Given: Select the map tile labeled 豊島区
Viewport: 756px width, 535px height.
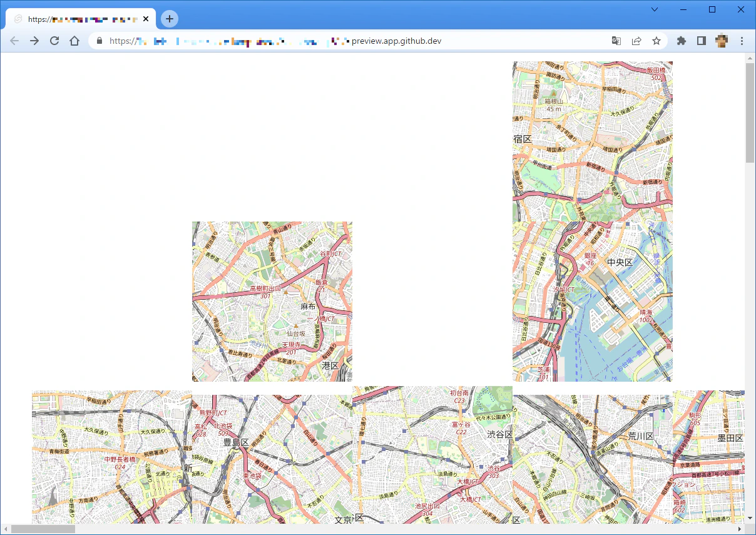Looking at the screenshot, I should (272, 459).
